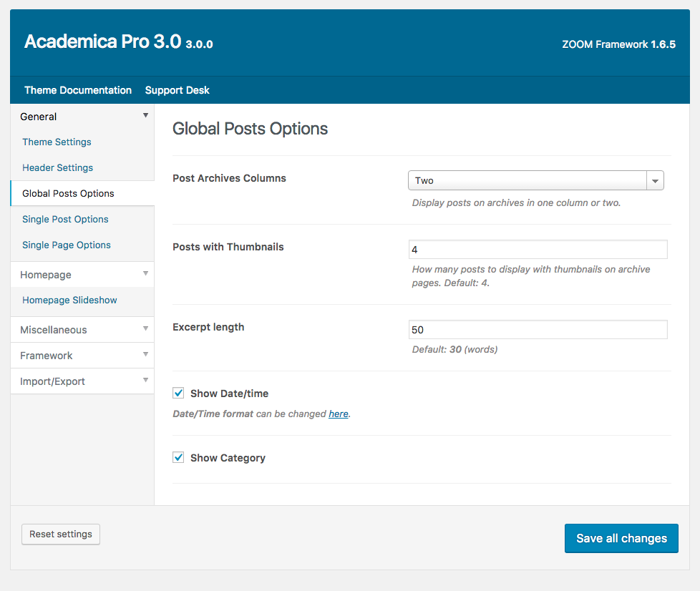
Task: Open Support Desk link in header
Action: coord(177,90)
